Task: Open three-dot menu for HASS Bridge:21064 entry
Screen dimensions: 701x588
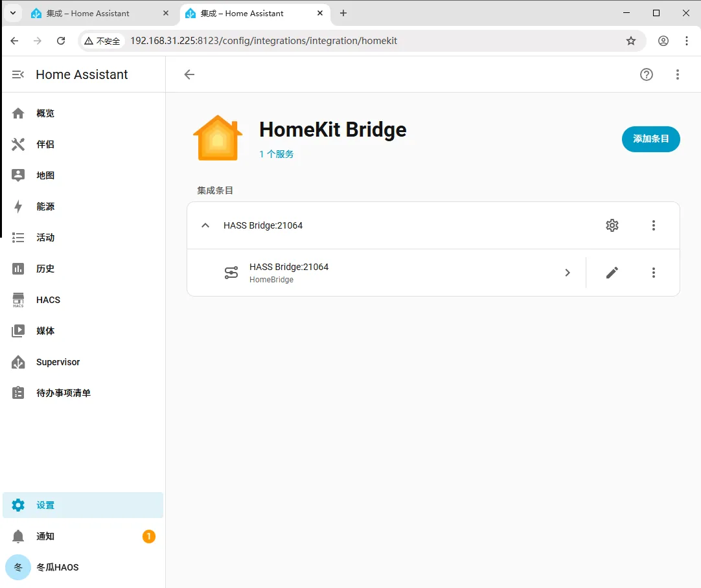Action: 654,225
